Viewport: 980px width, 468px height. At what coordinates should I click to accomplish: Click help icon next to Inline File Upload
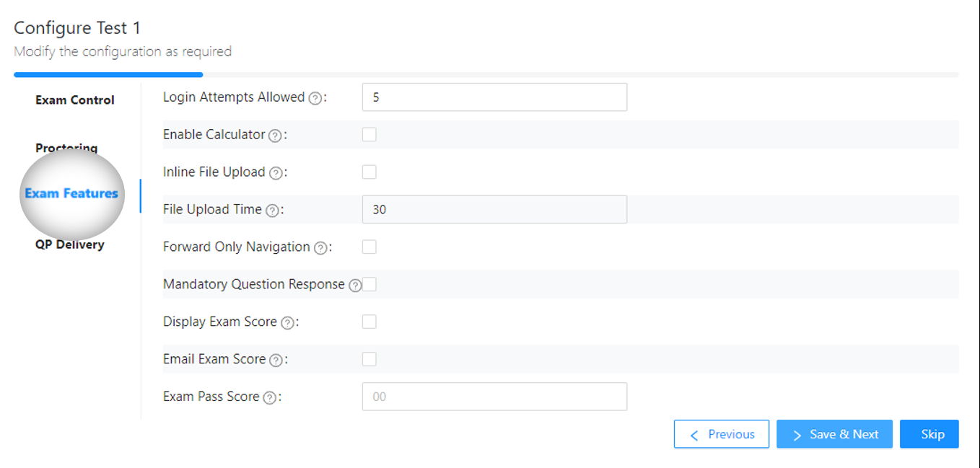click(x=275, y=174)
